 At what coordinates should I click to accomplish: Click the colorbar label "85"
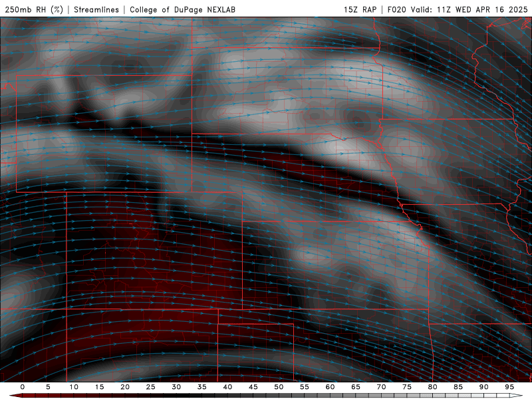(x=458, y=387)
